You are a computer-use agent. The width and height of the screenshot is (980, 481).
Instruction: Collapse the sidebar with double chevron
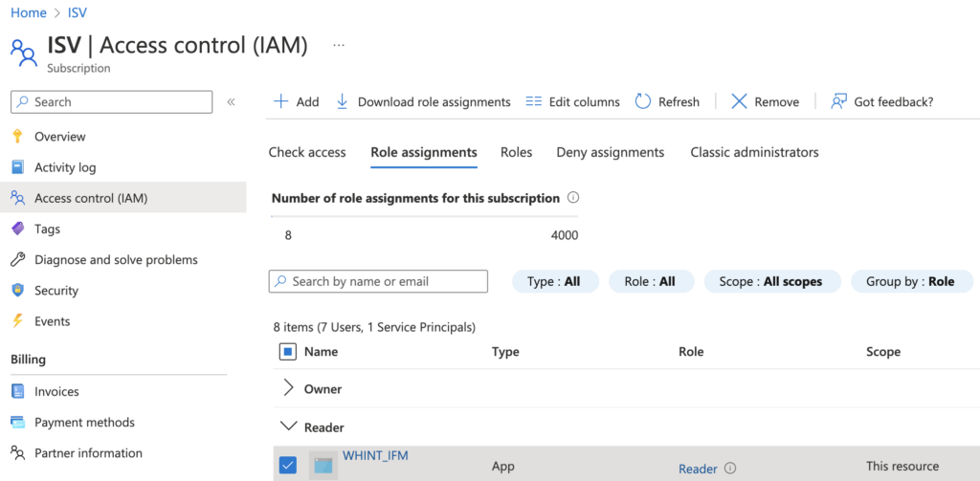[231, 101]
